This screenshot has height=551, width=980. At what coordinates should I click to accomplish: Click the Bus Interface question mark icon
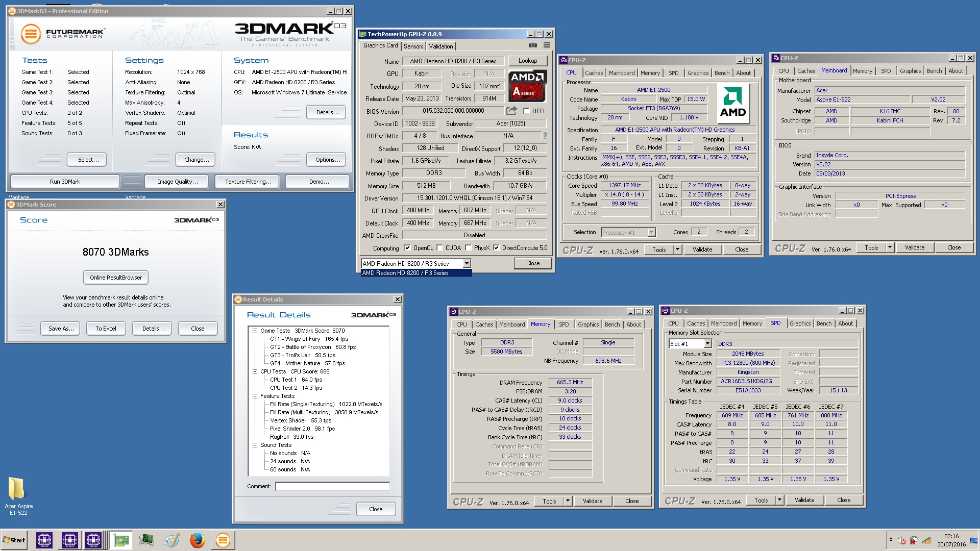pos(545,136)
